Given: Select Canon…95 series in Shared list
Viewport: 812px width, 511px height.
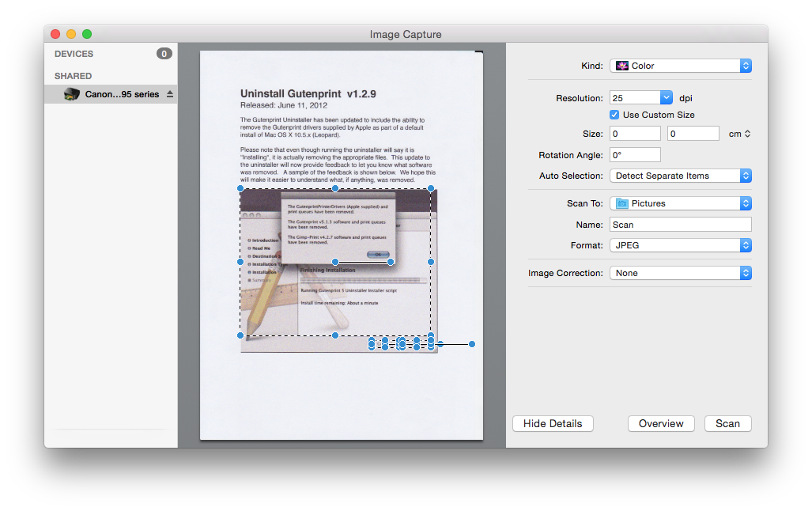Looking at the screenshot, I should (111, 94).
